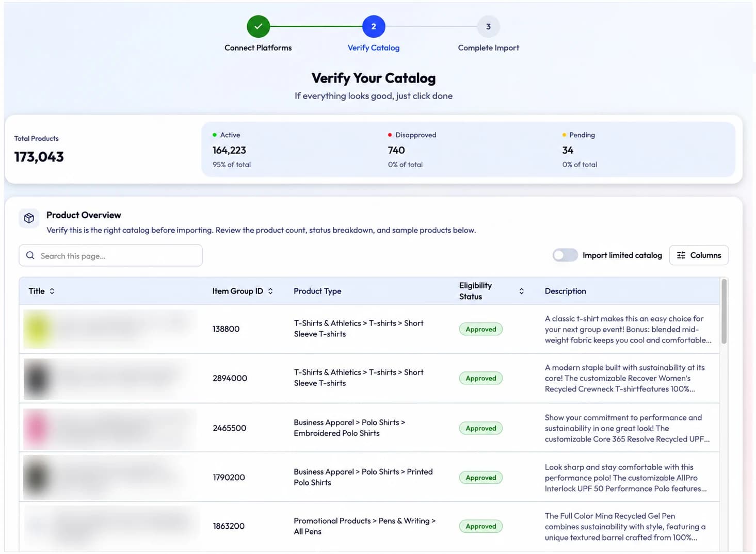Open the Columns settings button
Image resolution: width=756 pixels, height=554 pixels.
click(699, 255)
